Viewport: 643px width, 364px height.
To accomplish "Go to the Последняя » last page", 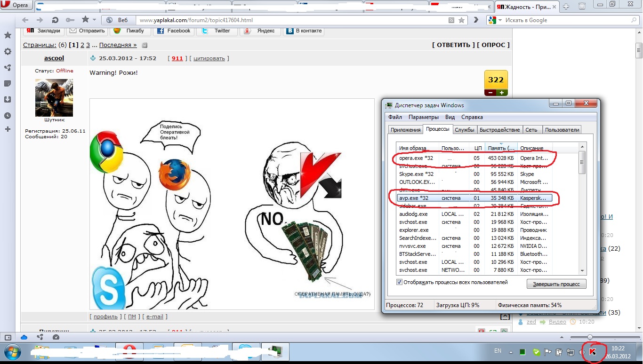I will 118,45.
